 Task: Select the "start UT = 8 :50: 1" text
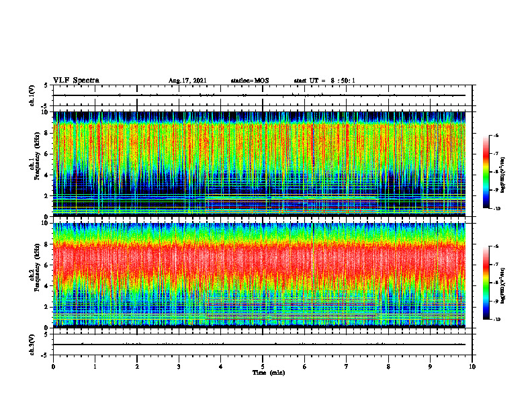[324, 81]
